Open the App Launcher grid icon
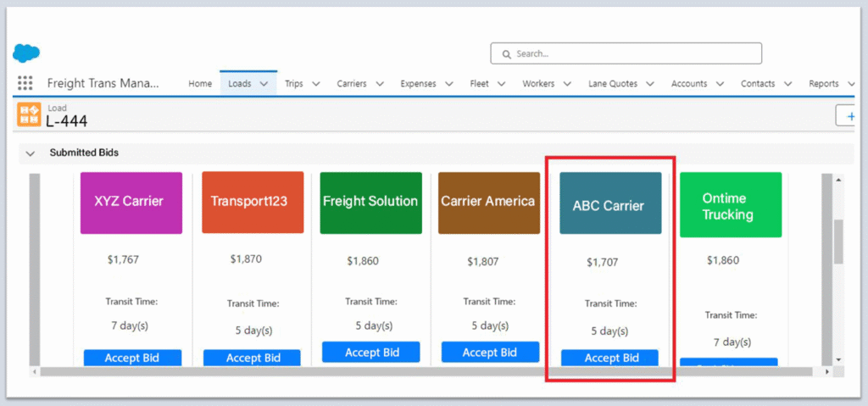This screenshot has height=406, width=868. (25, 83)
